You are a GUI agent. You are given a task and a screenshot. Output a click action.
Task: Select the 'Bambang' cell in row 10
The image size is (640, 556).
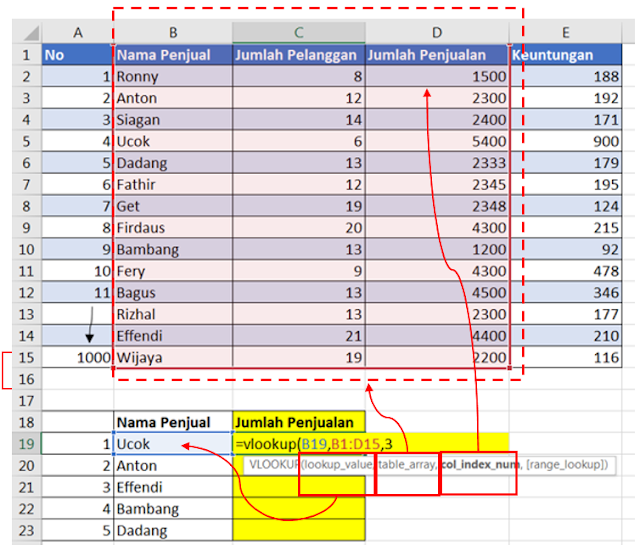click(173, 249)
